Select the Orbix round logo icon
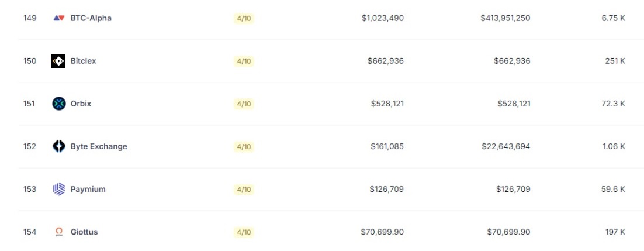The height and width of the screenshot is (251, 644). point(59,104)
